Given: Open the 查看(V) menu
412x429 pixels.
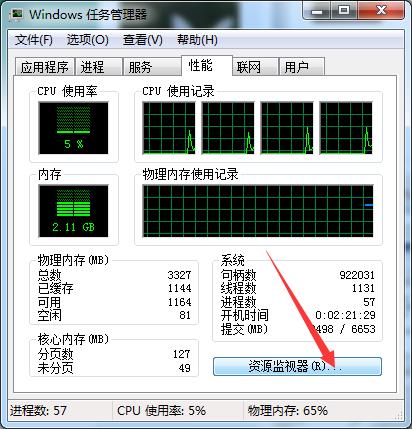Looking at the screenshot, I should point(143,40).
